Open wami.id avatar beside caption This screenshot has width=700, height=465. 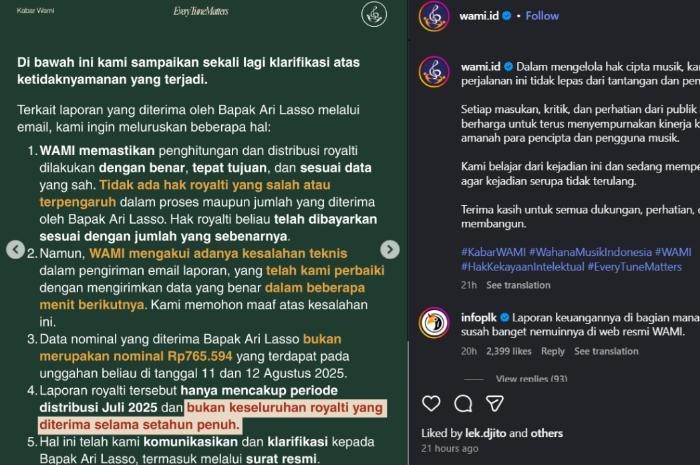point(434,72)
